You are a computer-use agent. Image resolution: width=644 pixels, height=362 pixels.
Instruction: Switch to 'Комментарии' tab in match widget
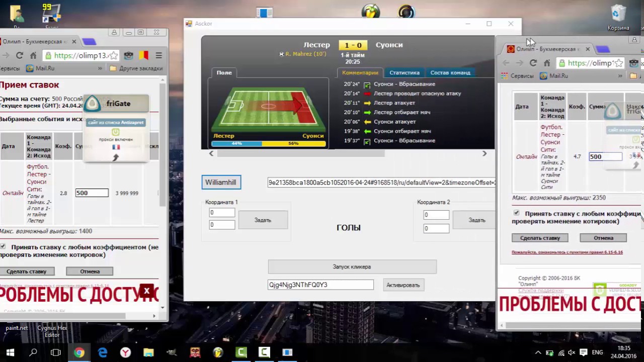(x=360, y=72)
